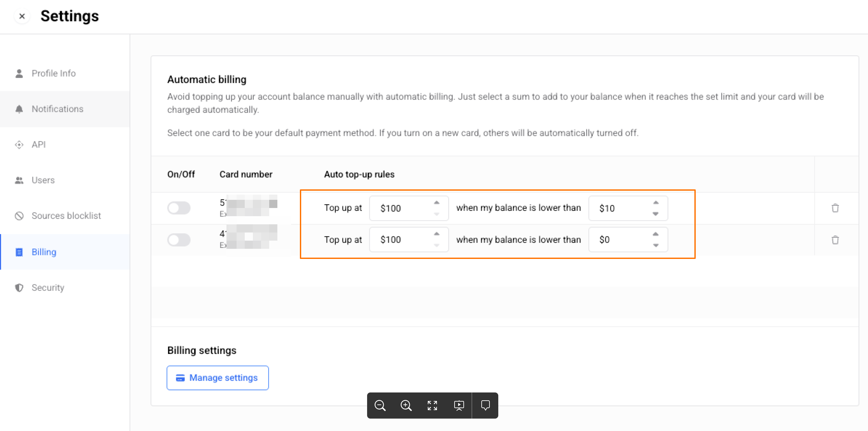Go to the API section

[65, 145]
